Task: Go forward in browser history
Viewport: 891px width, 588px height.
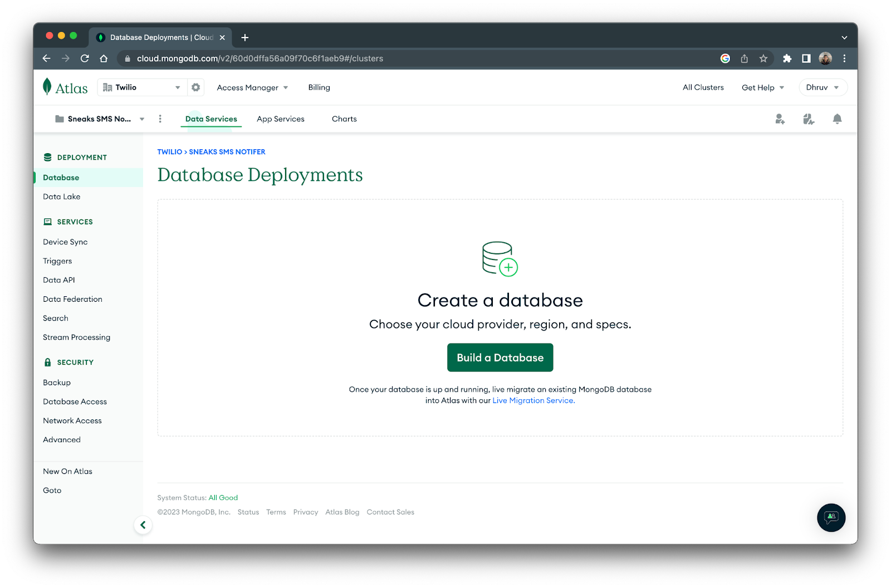Action: point(66,58)
